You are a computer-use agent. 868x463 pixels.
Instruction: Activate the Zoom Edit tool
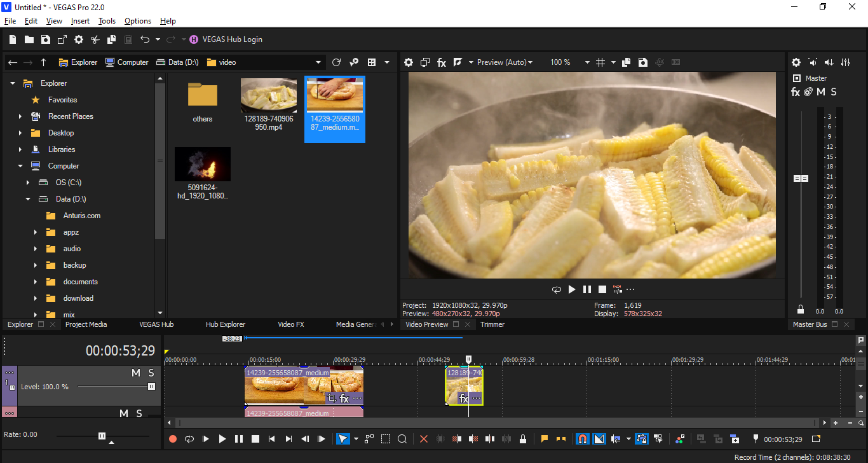pyautogui.click(x=403, y=439)
